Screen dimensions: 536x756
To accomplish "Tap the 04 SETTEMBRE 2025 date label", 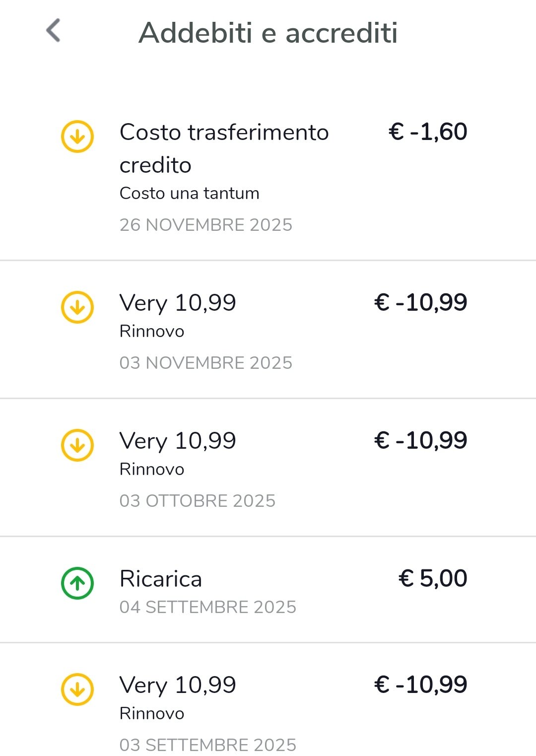I will tap(207, 607).
